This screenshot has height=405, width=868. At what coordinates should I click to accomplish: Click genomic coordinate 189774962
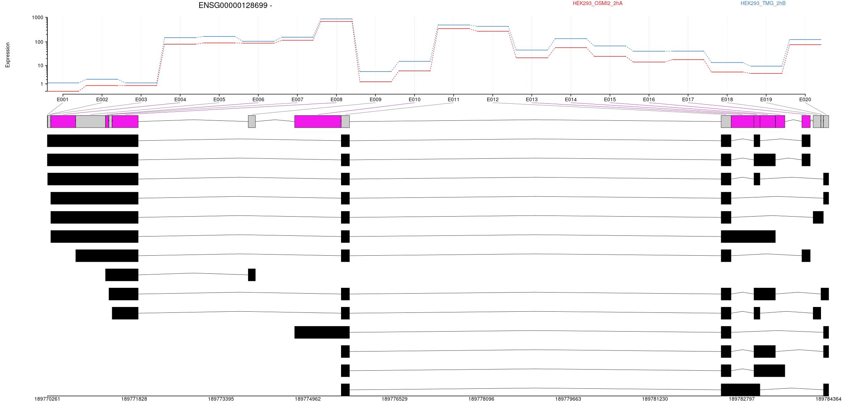(x=308, y=399)
